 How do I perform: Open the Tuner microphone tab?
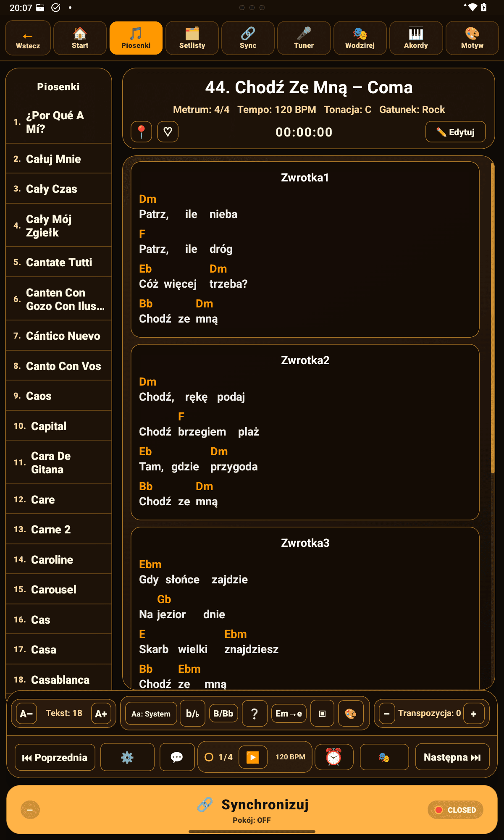pyautogui.click(x=304, y=38)
